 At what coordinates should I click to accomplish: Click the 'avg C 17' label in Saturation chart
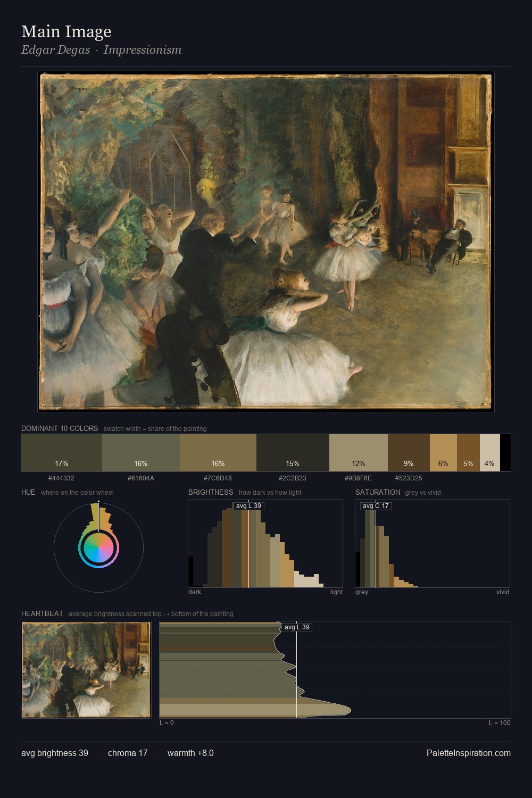pos(376,506)
